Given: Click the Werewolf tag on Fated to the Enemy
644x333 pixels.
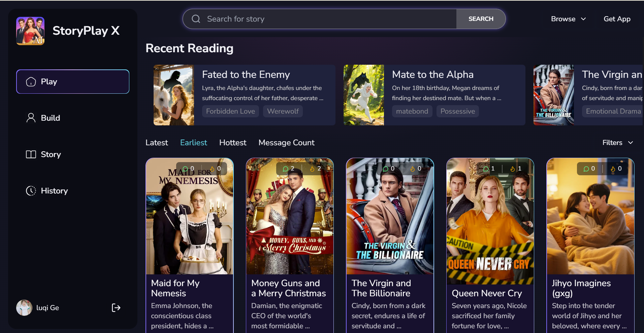Looking at the screenshot, I should pyautogui.click(x=283, y=111).
